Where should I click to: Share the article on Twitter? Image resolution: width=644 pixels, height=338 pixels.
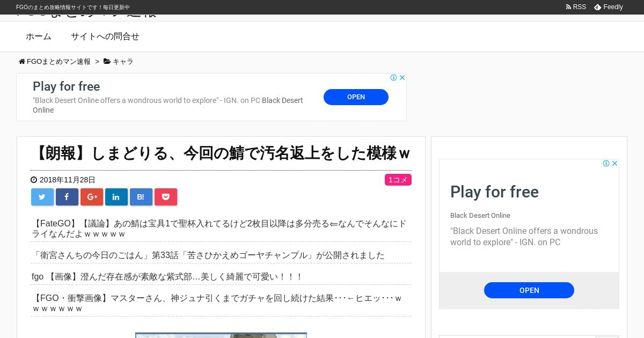(42, 197)
